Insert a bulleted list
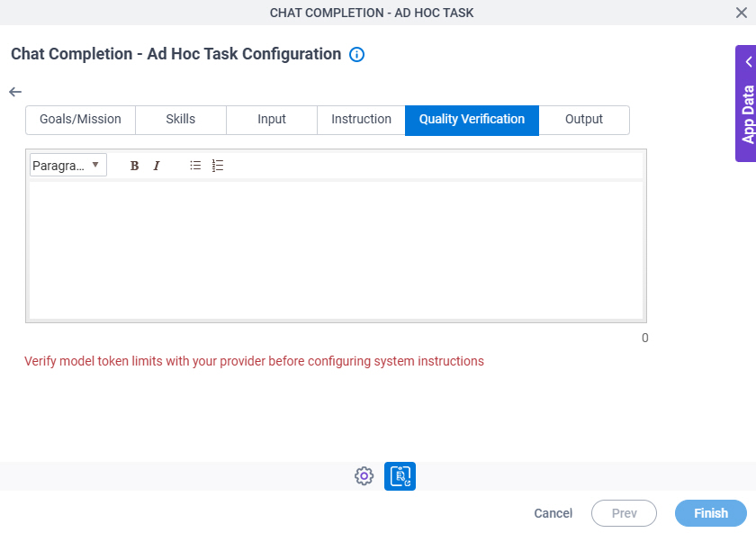 (195, 166)
